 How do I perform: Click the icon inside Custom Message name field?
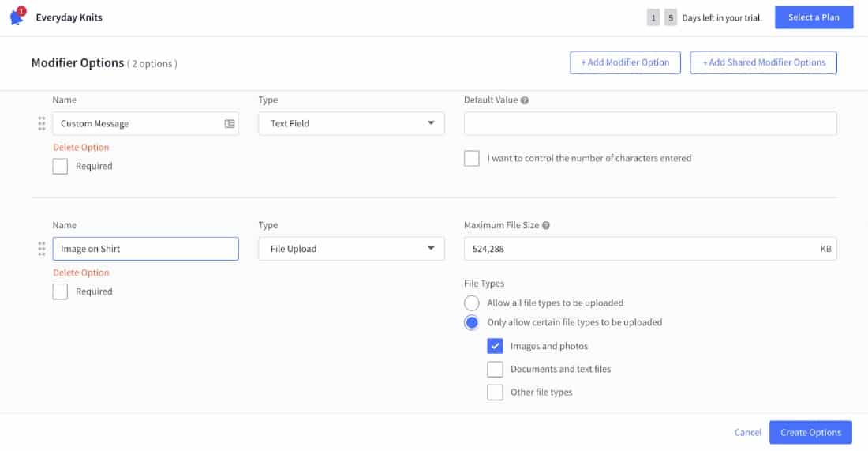(x=230, y=124)
